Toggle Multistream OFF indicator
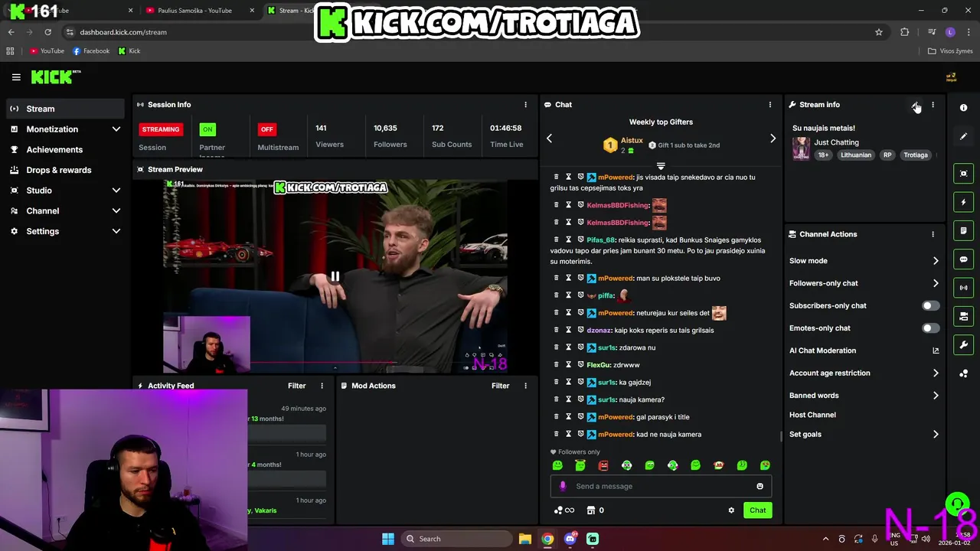 [266, 129]
